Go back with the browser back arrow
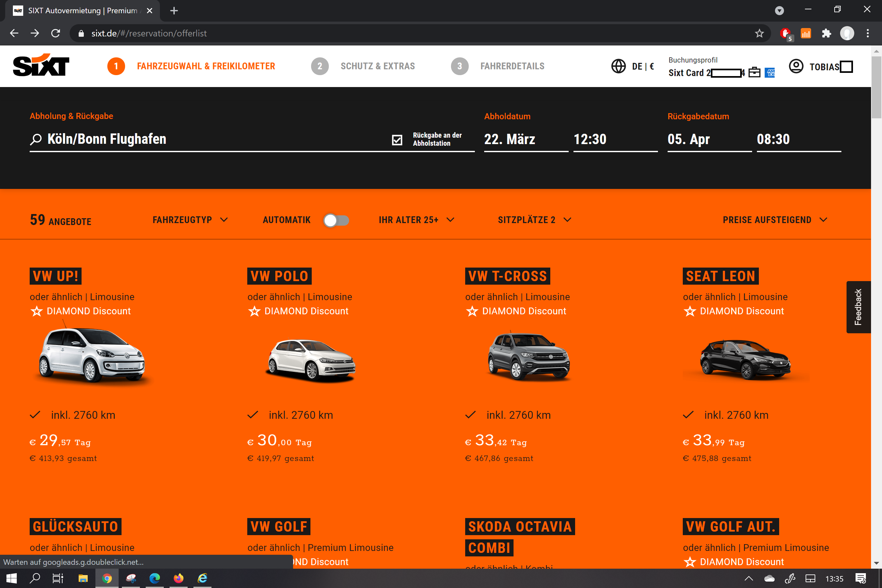882x588 pixels. pyautogui.click(x=14, y=34)
